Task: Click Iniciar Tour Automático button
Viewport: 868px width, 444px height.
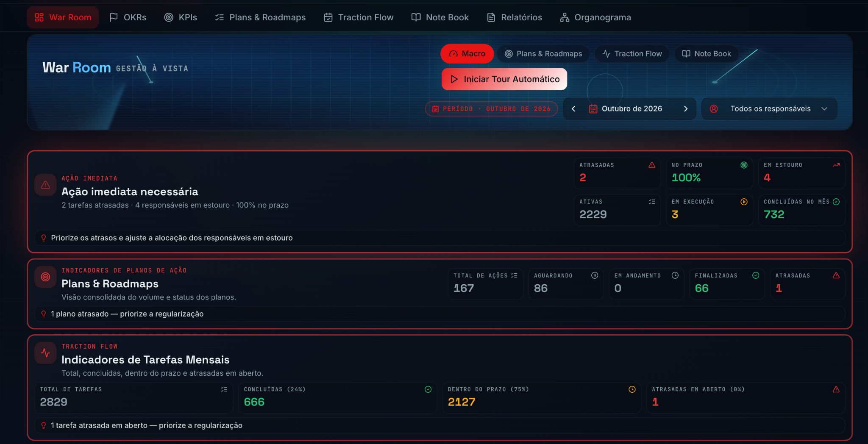Action: tap(504, 79)
